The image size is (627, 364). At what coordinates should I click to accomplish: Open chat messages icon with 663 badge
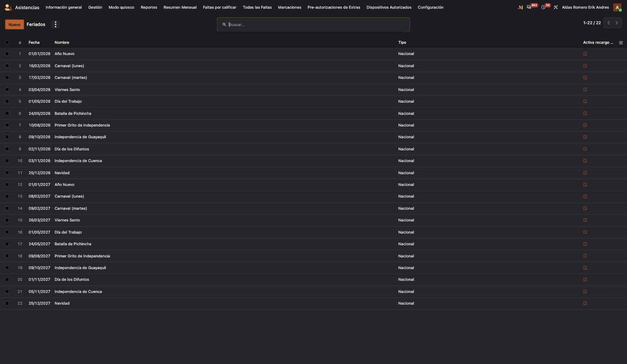(529, 7)
